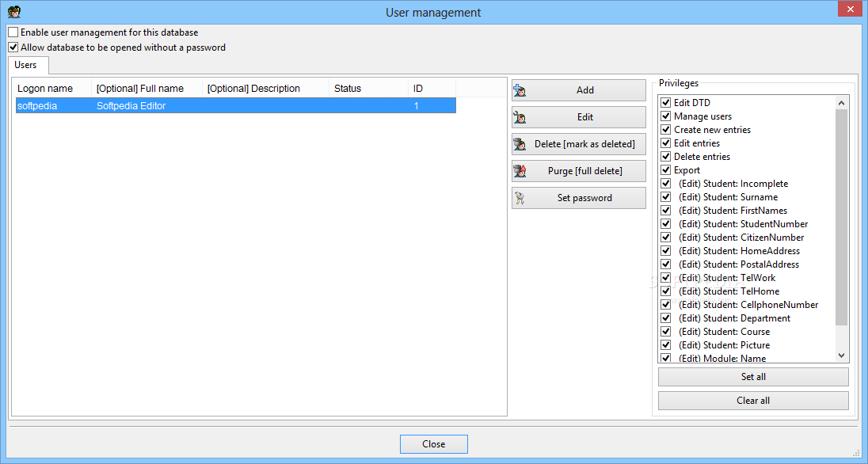The image size is (868, 464).
Task: Toggle (Edit) Student: TelWork privilege
Action: (666, 278)
